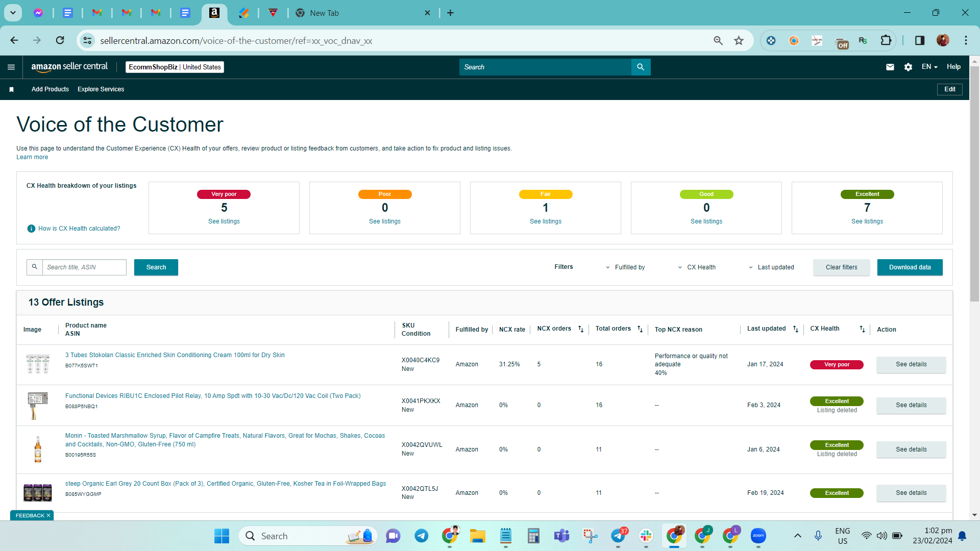See listings under Fair card
The width and height of the screenshot is (980, 551).
tap(546, 221)
